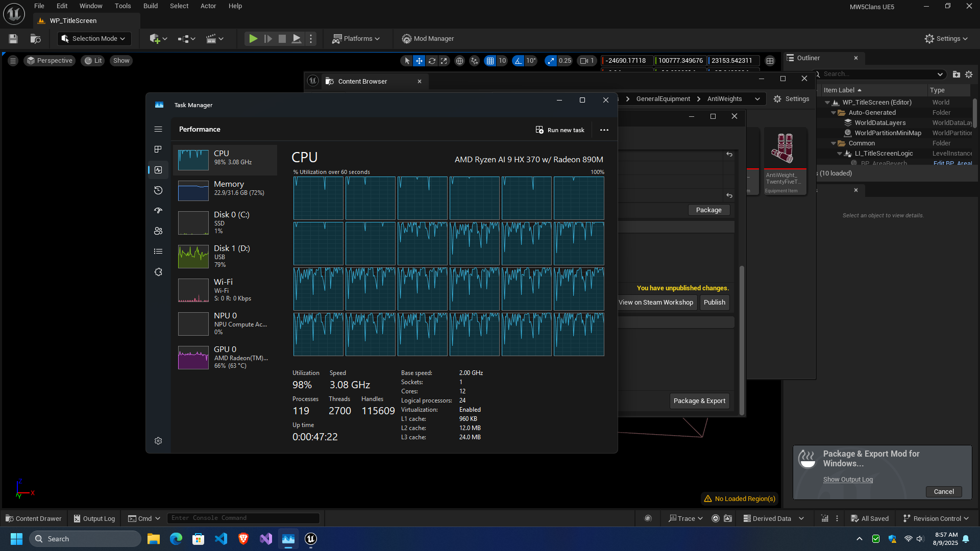Open Task Manager settings gear
Viewport: 980px width, 551px height.
pos(158,441)
